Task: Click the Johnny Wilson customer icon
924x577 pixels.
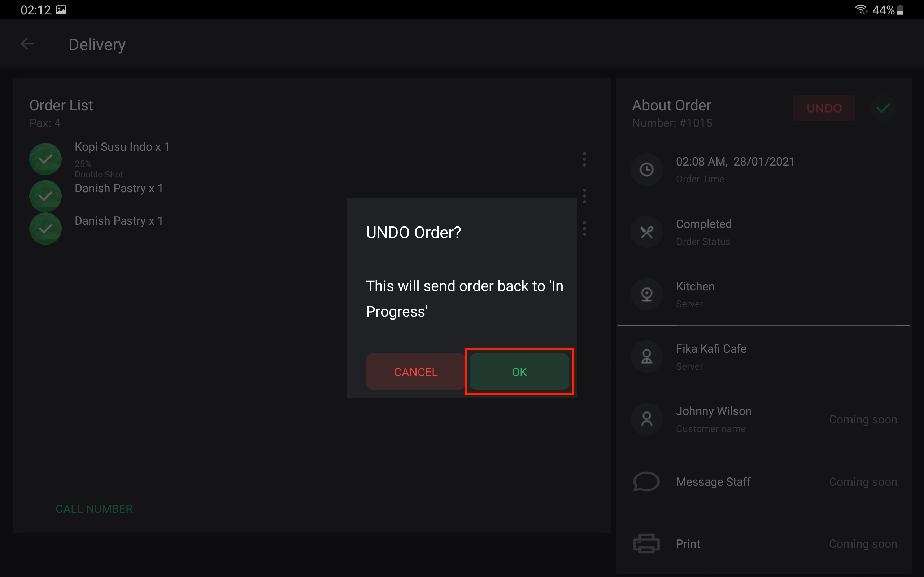Action: pos(646,419)
